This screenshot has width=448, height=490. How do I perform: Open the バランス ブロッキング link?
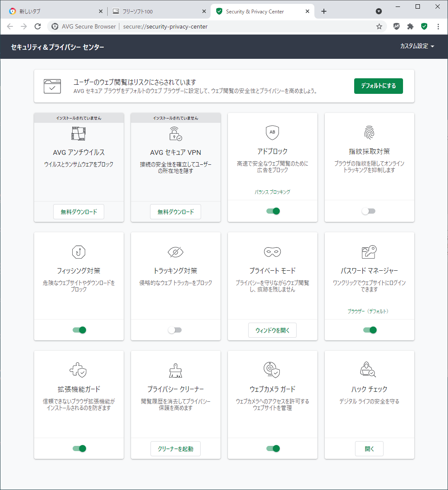click(272, 192)
